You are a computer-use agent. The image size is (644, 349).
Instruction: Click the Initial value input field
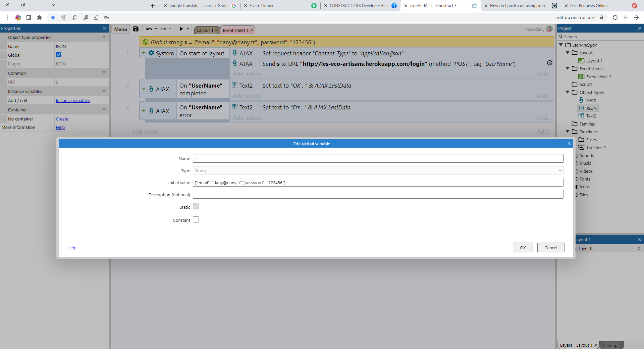(x=335, y=182)
